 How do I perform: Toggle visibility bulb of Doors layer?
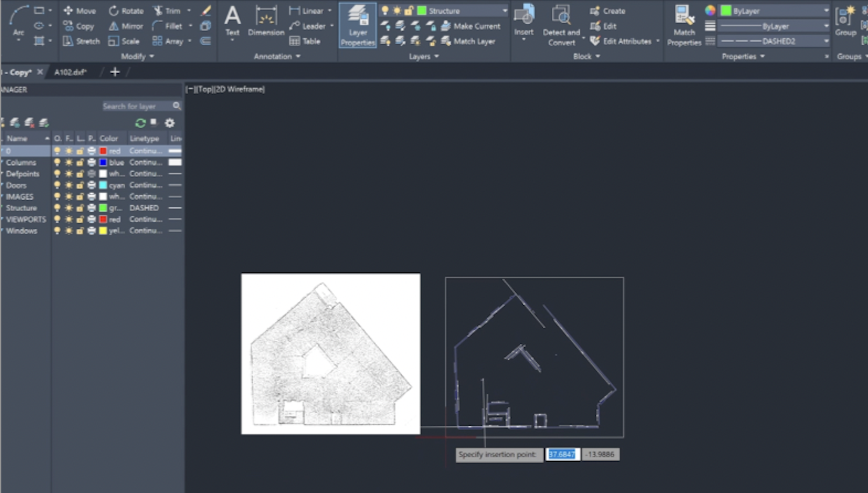[x=57, y=185]
